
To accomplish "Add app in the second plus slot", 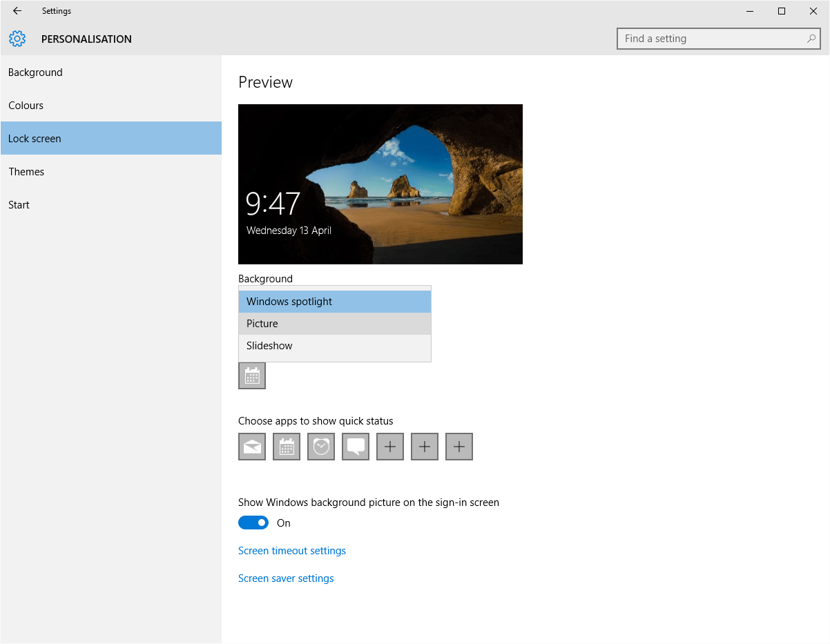I will click(x=425, y=447).
